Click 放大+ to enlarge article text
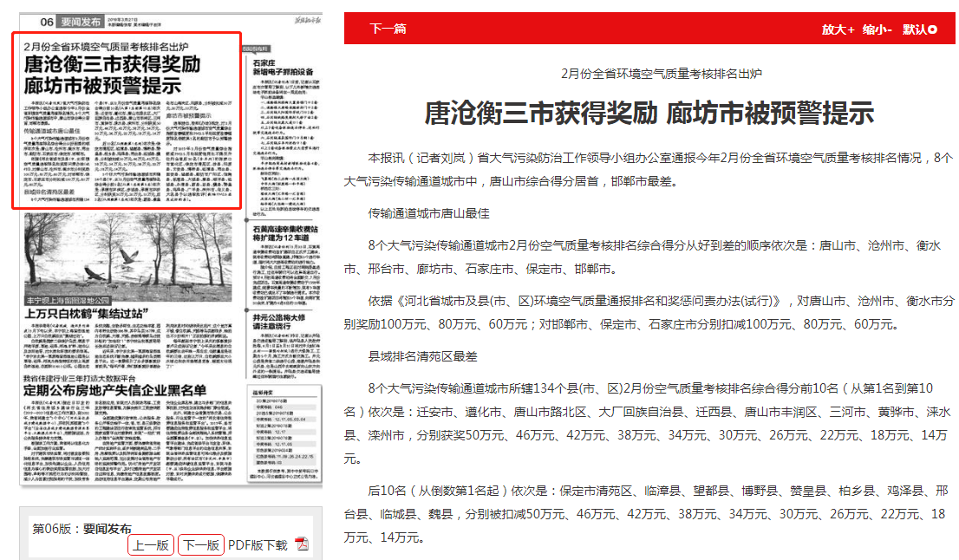This screenshot has width=959, height=560. click(x=838, y=29)
